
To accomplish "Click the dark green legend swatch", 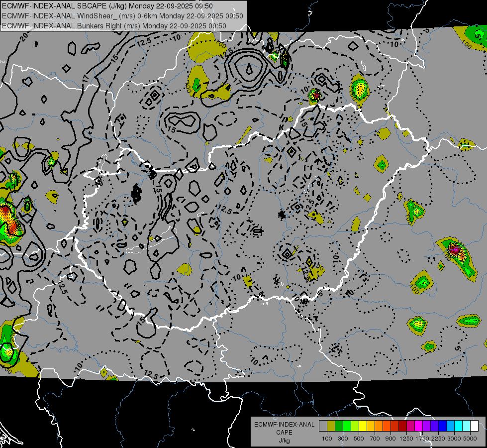I will [x=339, y=426].
